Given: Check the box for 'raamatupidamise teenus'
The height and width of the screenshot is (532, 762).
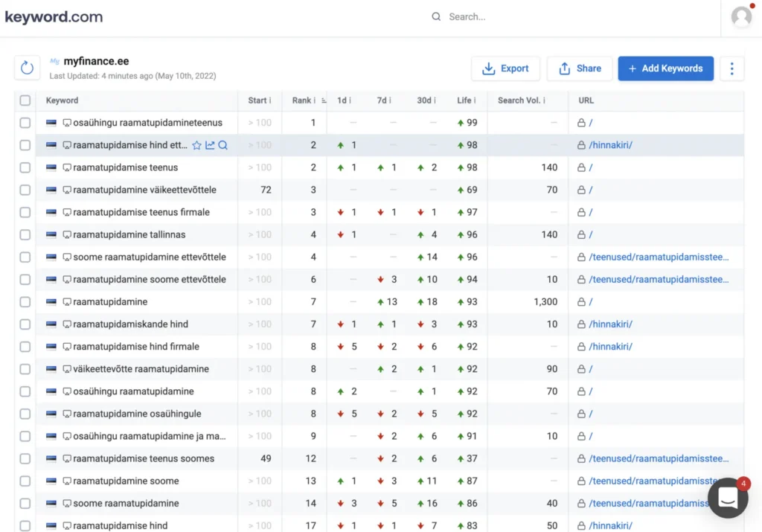Looking at the screenshot, I should [25, 167].
